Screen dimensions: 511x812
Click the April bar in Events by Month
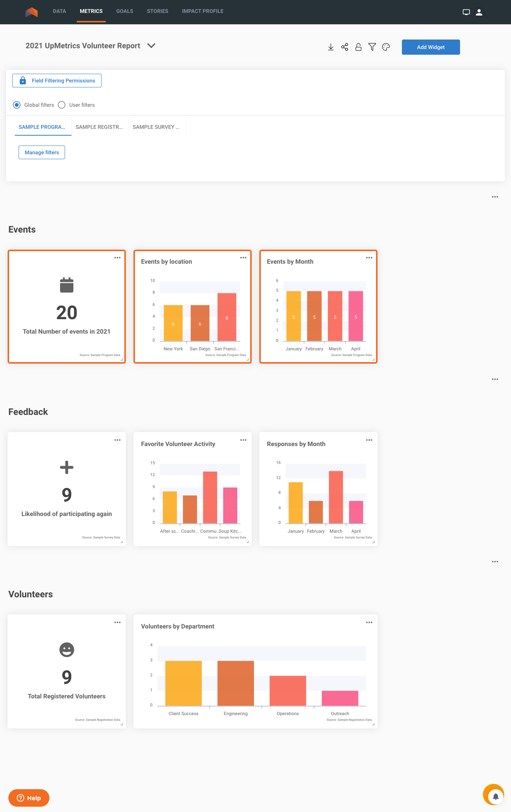(355, 316)
